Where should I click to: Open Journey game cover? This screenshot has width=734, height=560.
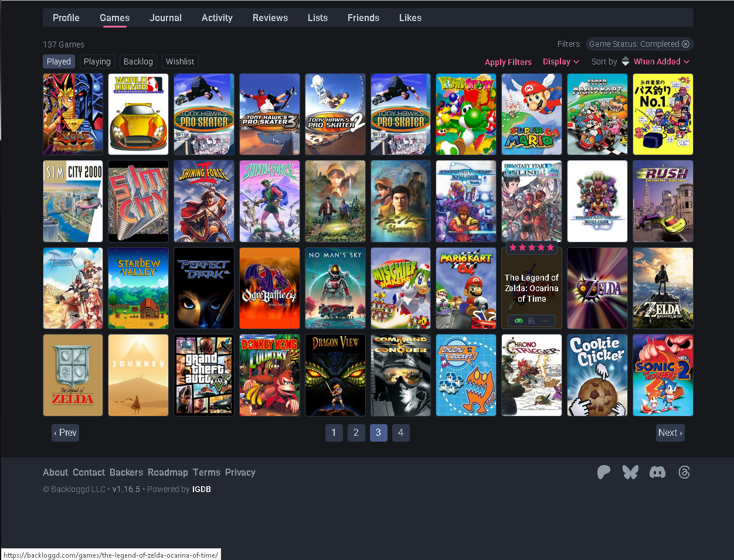click(x=138, y=375)
